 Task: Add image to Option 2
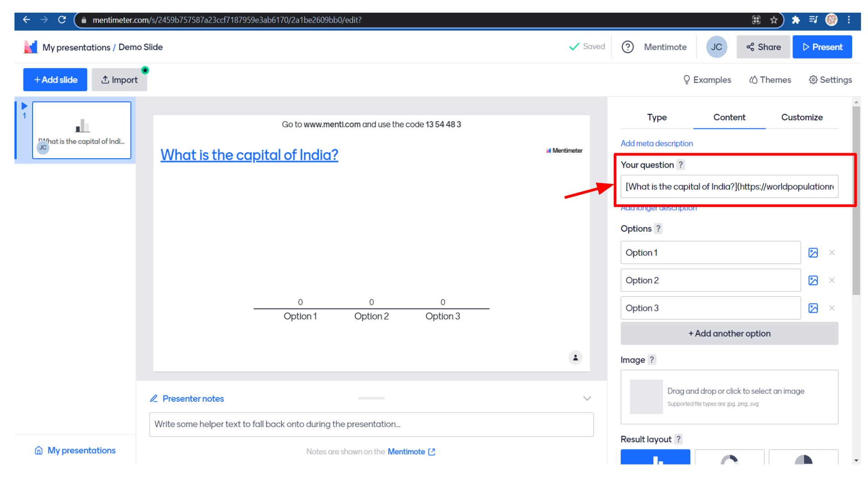coord(813,281)
